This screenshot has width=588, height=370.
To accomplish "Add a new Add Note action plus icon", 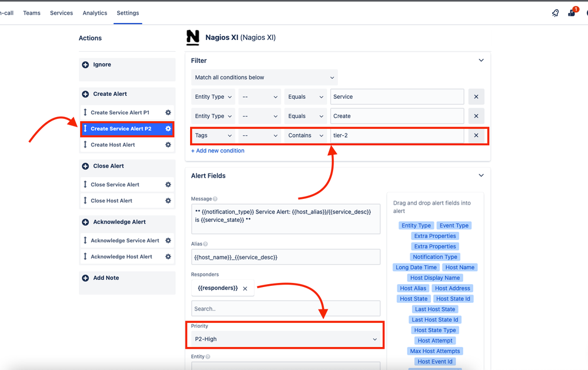I will (85, 278).
